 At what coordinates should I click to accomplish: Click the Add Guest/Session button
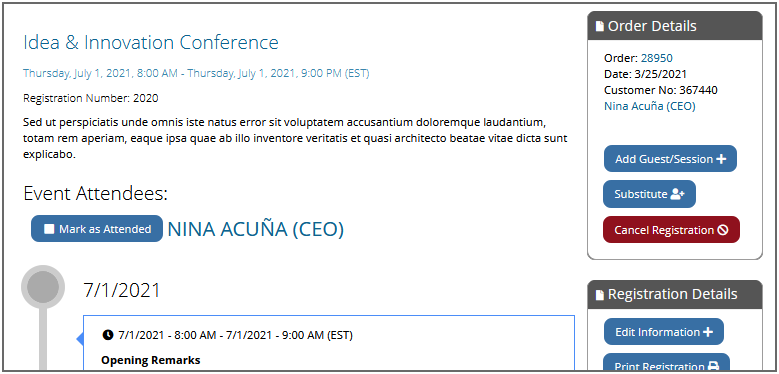click(670, 159)
